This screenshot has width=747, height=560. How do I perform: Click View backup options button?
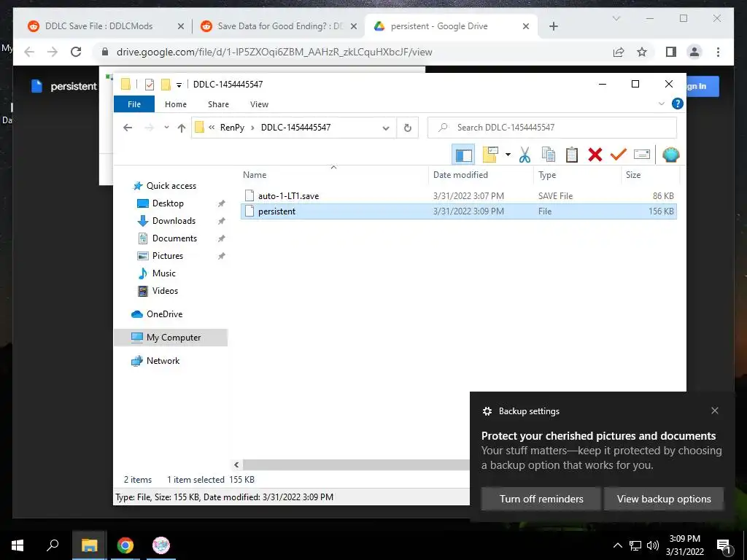(664, 499)
